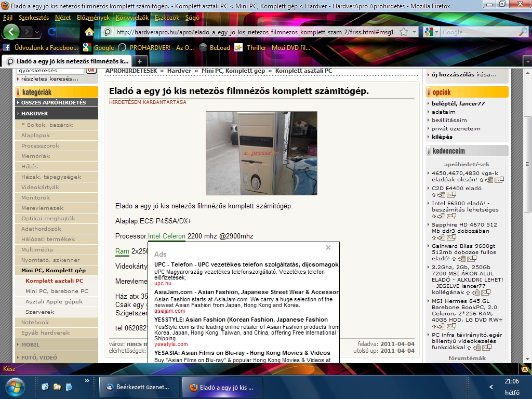Click trash icon under Sapphire HD 4670 favorite
532x399 pixels.
(x=442, y=237)
